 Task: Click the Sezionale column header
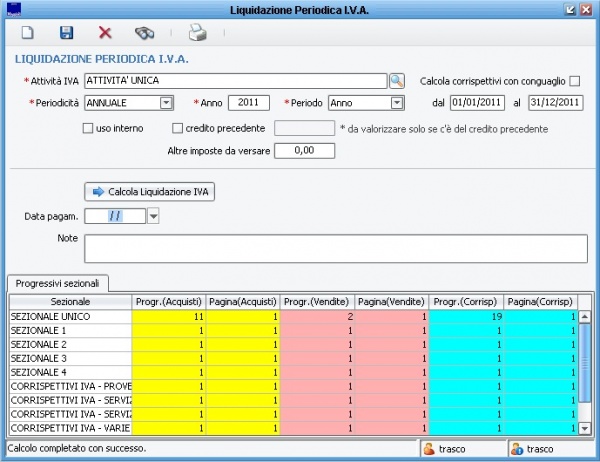pyautogui.click(x=70, y=301)
